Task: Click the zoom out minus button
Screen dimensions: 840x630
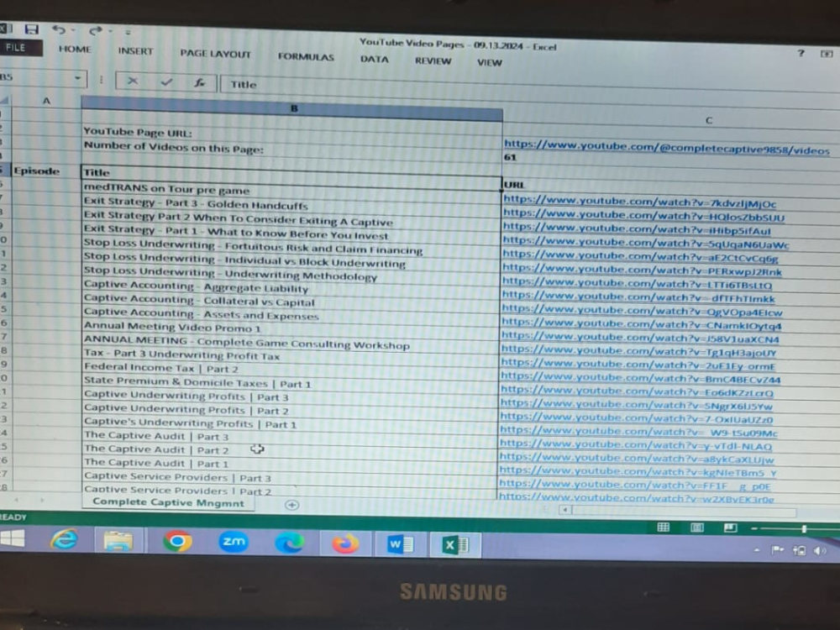Action: [755, 528]
